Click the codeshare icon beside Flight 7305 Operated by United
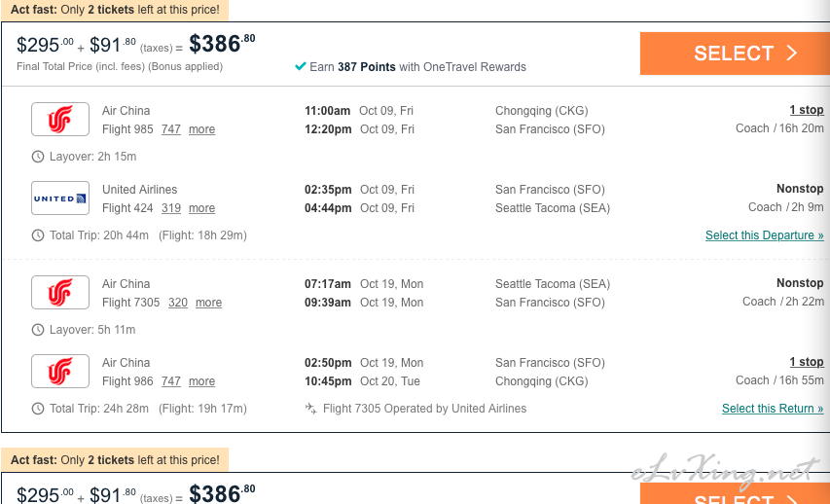This screenshot has height=504, width=830. tap(311, 409)
